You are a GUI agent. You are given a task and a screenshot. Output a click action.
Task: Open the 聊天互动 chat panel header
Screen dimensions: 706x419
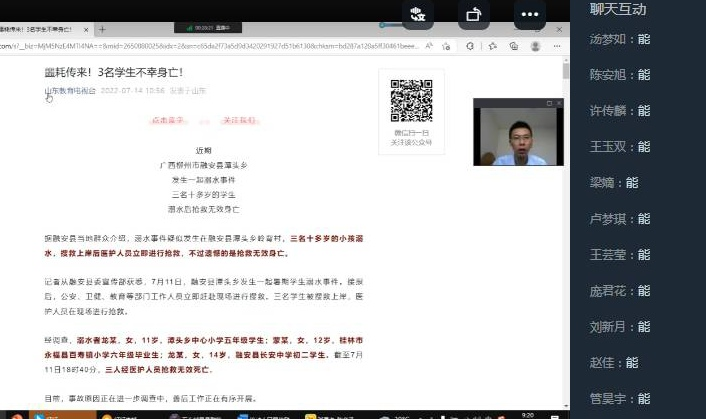(x=618, y=10)
